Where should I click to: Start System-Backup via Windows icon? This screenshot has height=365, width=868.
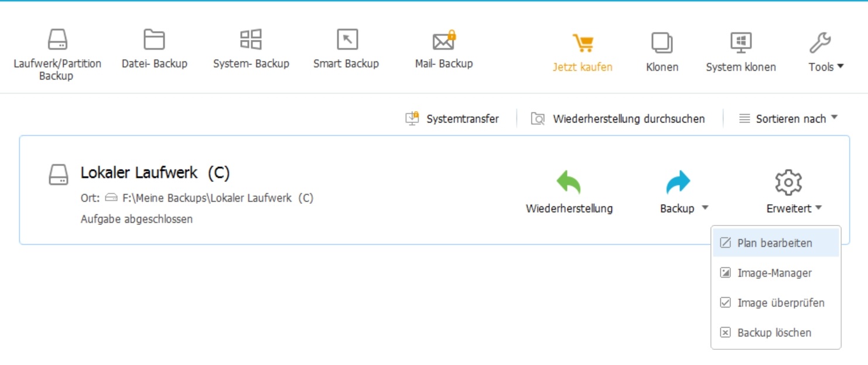point(251,40)
